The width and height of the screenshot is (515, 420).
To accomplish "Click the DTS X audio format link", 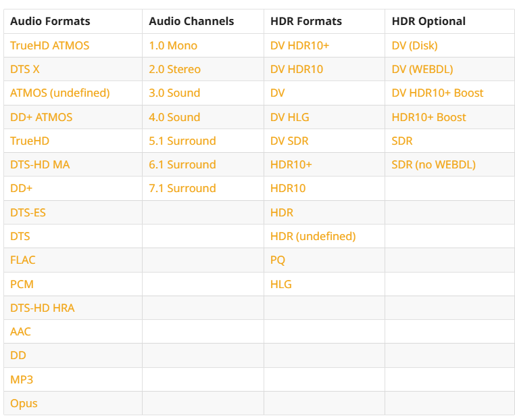I will click(24, 70).
